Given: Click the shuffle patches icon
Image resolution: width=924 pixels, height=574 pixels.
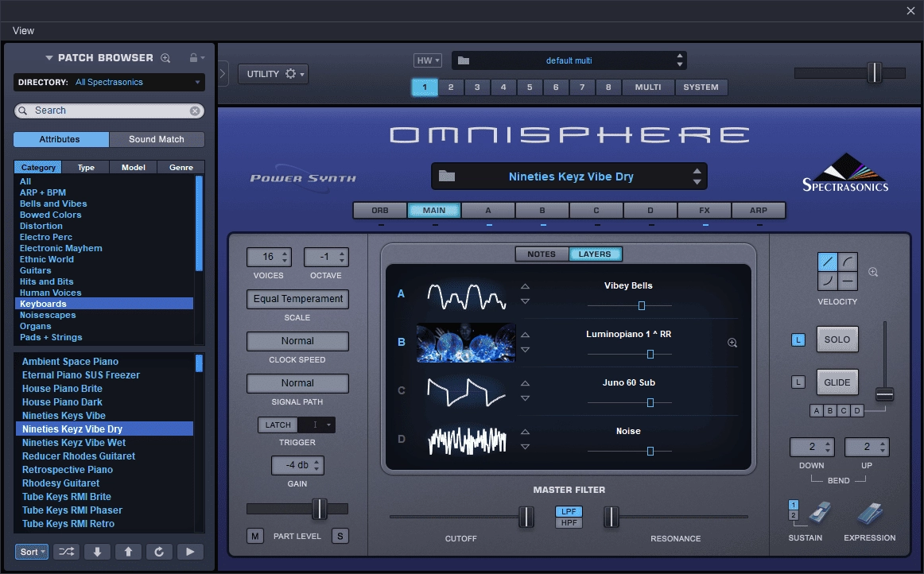Looking at the screenshot, I should point(67,552).
